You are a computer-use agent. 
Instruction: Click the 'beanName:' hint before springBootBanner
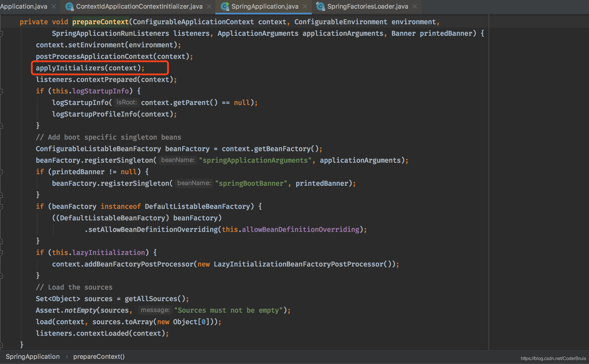click(194, 183)
